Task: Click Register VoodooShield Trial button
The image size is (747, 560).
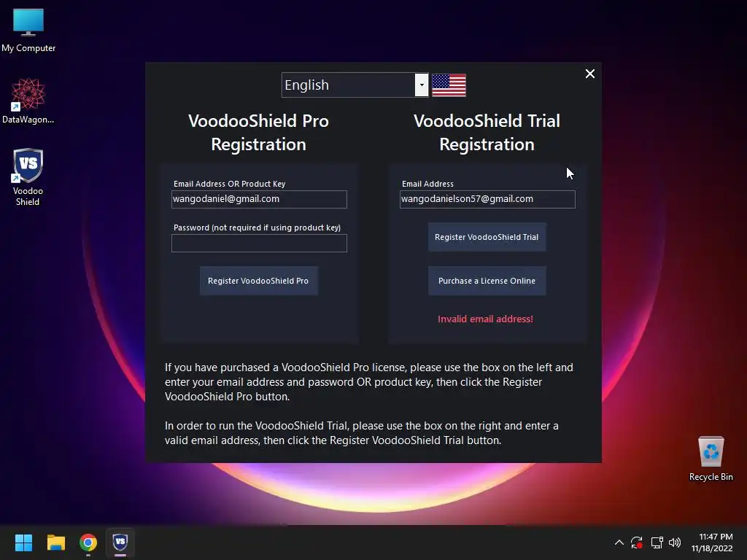Action: click(487, 237)
